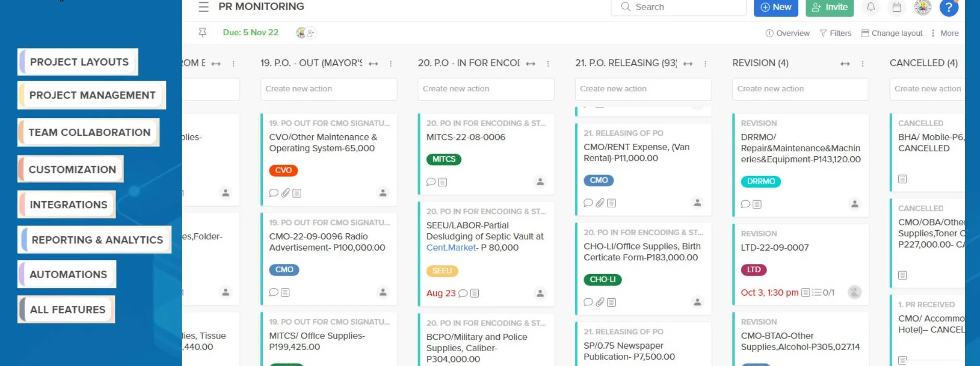This screenshot has width=980, height=366.
Task: Click the orange CVO tag
Action: pos(283,170)
